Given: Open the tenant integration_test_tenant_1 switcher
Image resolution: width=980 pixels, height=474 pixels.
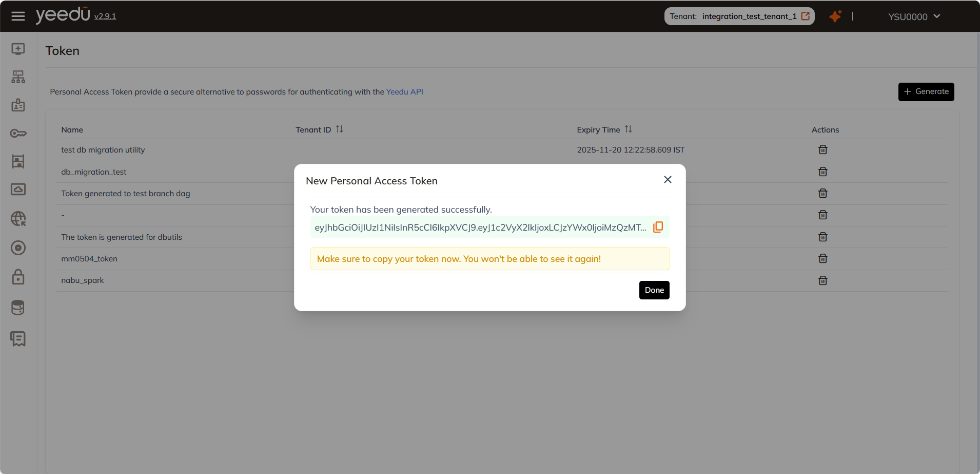Looking at the screenshot, I should pos(739,16).
